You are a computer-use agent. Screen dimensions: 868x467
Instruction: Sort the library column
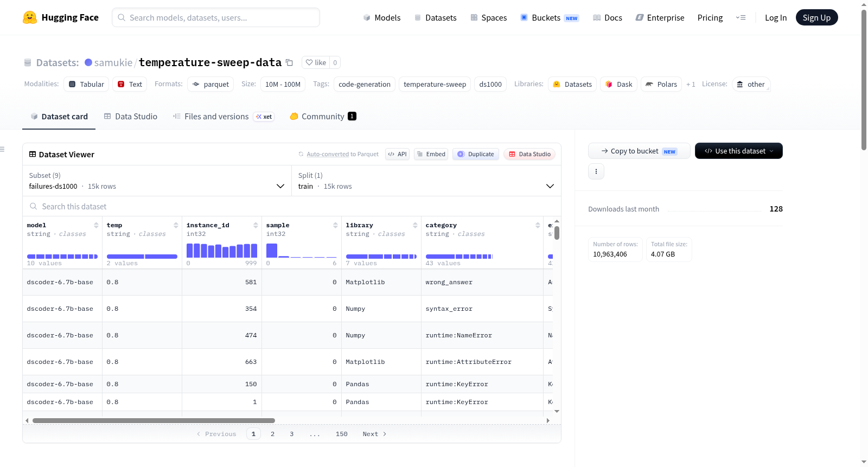click(x=415, y=225)
